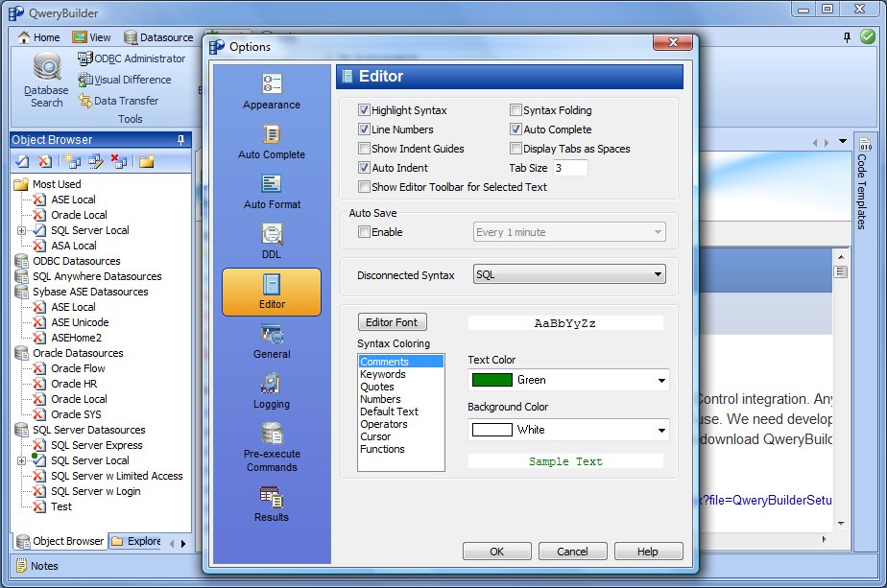
Task: Open the Text Color dropdown arrow
Action: [661, 380]
